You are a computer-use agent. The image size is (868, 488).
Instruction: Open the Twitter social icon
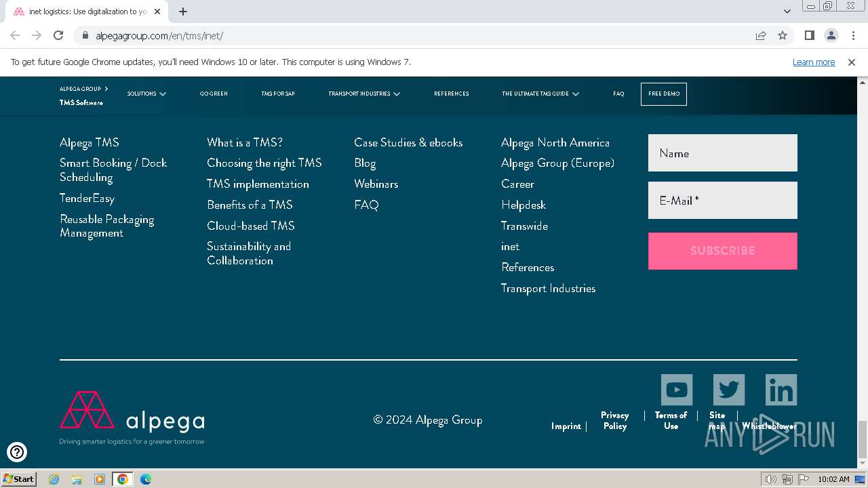[729, 390]
